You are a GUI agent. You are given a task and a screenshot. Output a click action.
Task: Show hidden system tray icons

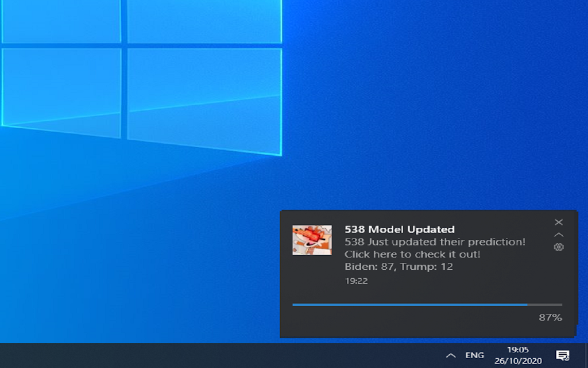tap(451, 355)
